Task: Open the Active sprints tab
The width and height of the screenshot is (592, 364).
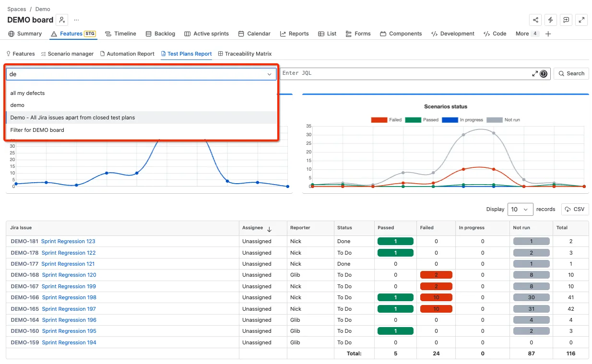Action: (x=206, y=34)
